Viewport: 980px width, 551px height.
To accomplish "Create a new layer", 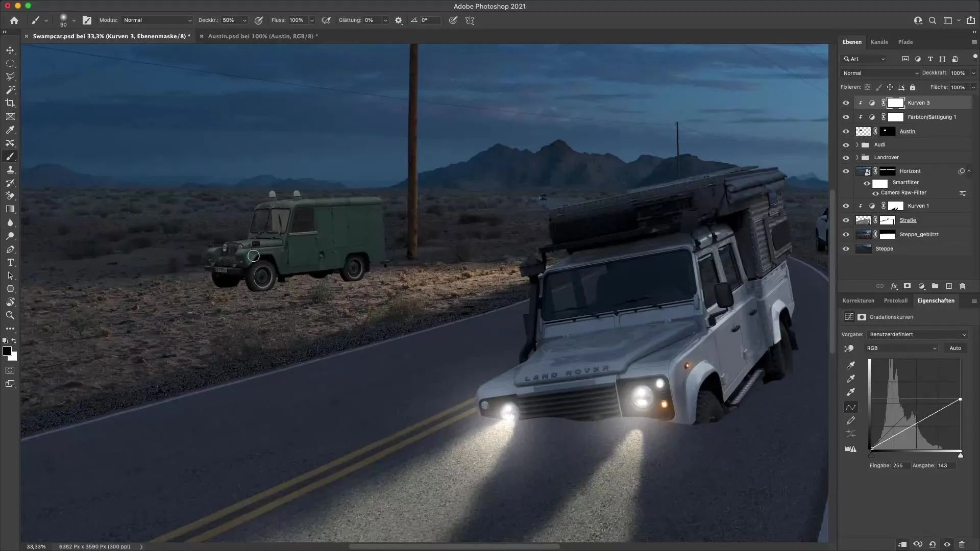I will pyautogui.click(x=948, y=286).
